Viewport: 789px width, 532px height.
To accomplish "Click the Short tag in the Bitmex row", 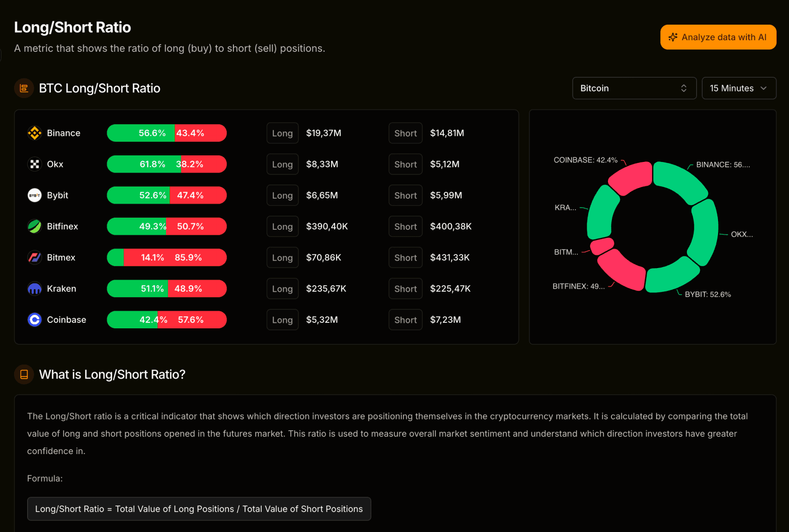I will click(405, 258).
